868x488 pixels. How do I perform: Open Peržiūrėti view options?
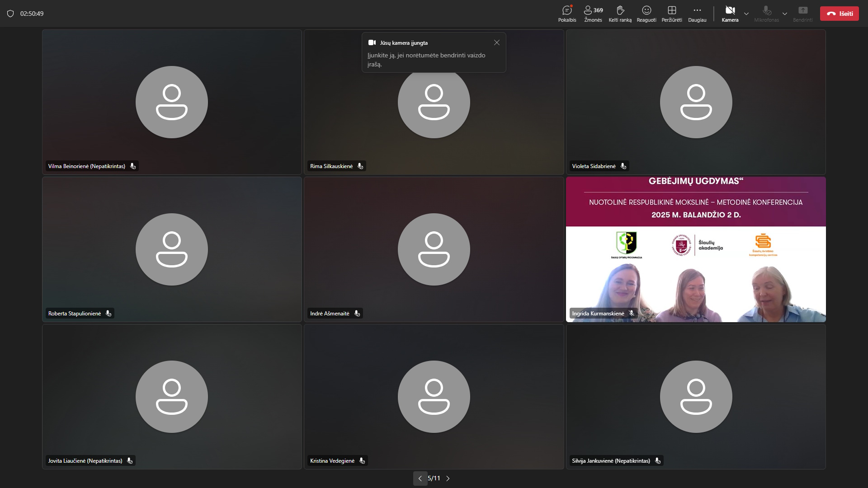point(672,14)
